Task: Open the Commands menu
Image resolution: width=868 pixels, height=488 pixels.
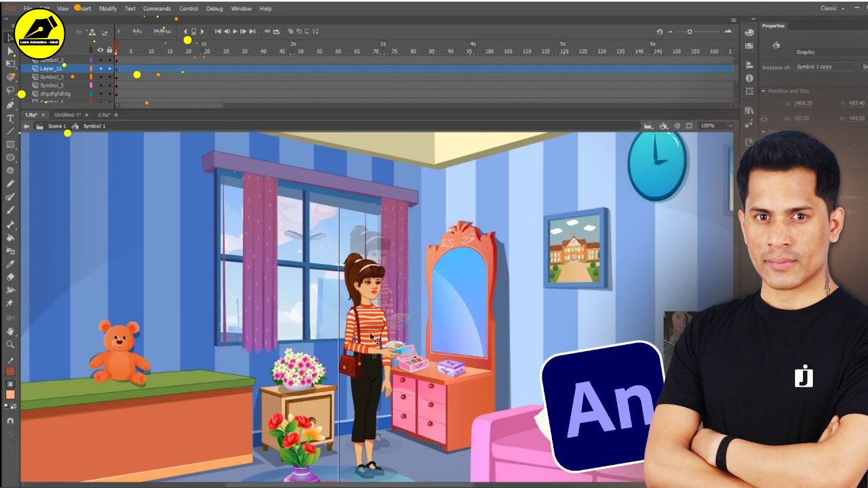Action: coord(157,9)
